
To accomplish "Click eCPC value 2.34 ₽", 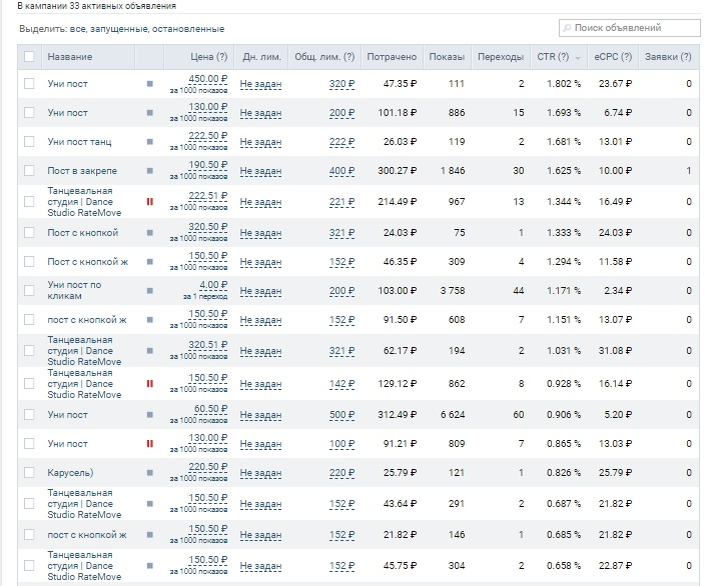I will pos(618,291).
